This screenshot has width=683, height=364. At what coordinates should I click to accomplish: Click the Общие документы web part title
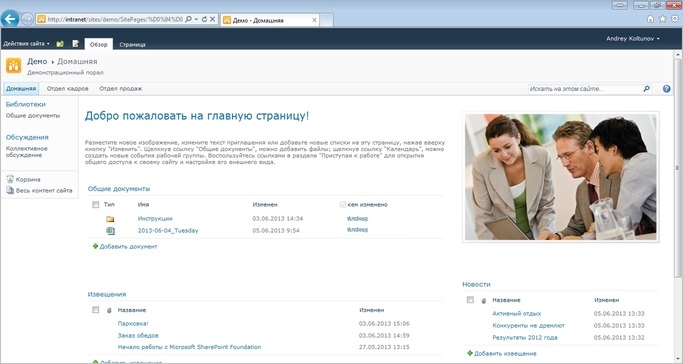119,189
